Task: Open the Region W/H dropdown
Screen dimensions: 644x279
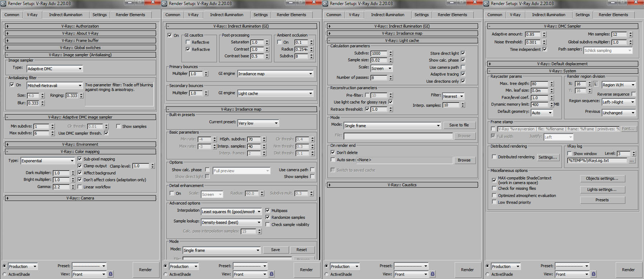Action: [619, 85]
